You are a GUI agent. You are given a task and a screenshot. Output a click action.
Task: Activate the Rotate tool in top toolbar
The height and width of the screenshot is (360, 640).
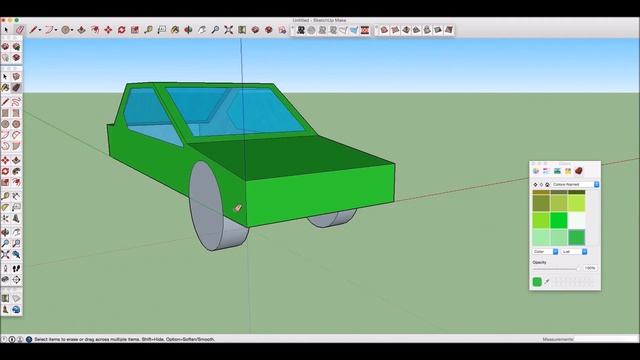(122, 30)
